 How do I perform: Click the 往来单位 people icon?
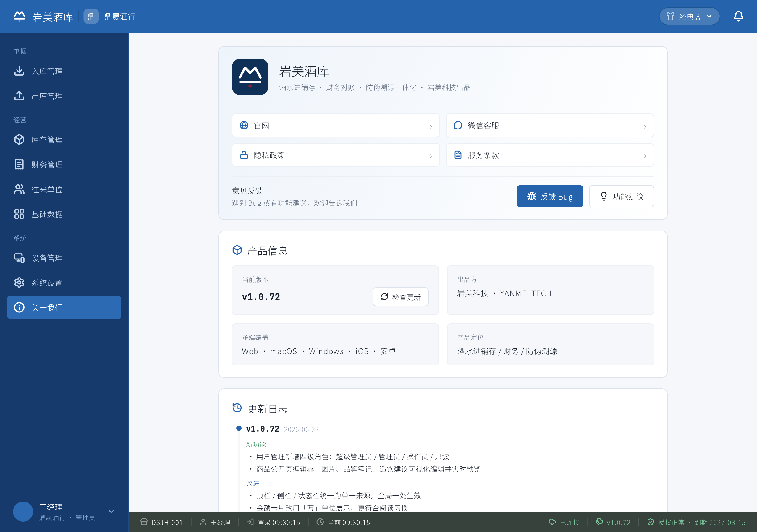19,189
